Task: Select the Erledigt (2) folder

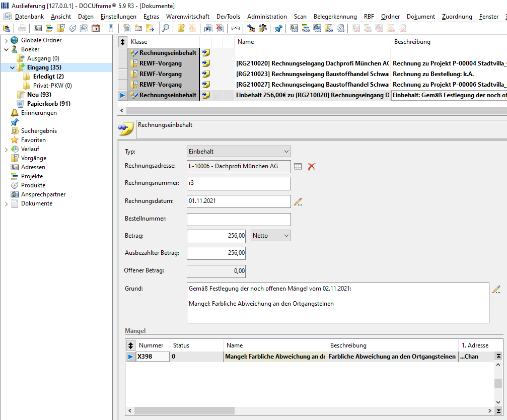Action: [48, 77]
